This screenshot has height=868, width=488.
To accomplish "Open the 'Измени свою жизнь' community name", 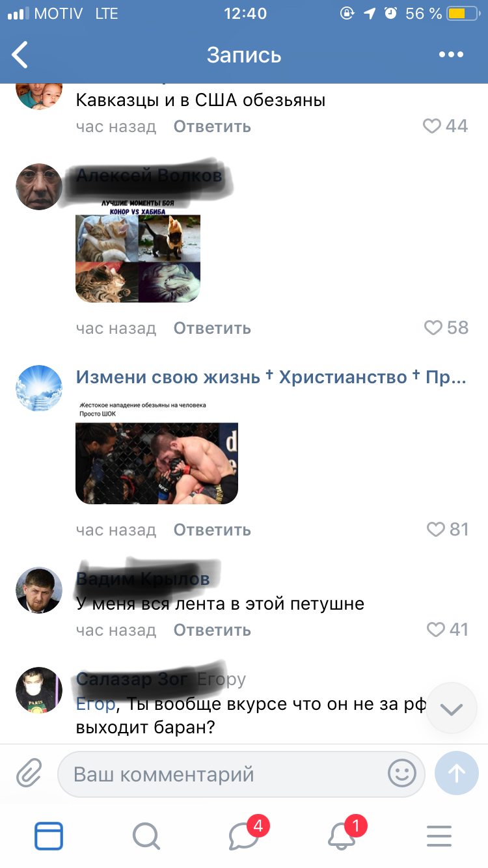I will [271, 377].
